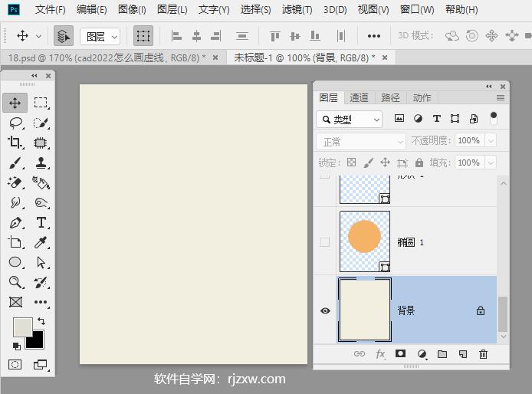The height and width of the screenshot is (394, 532).
Task: Open the 滤镜(T) menu
Action: (x=297, y=9)
